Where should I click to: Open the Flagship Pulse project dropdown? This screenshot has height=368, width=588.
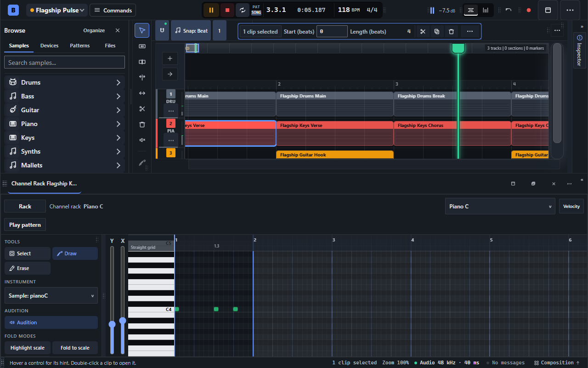pos(57,10)
